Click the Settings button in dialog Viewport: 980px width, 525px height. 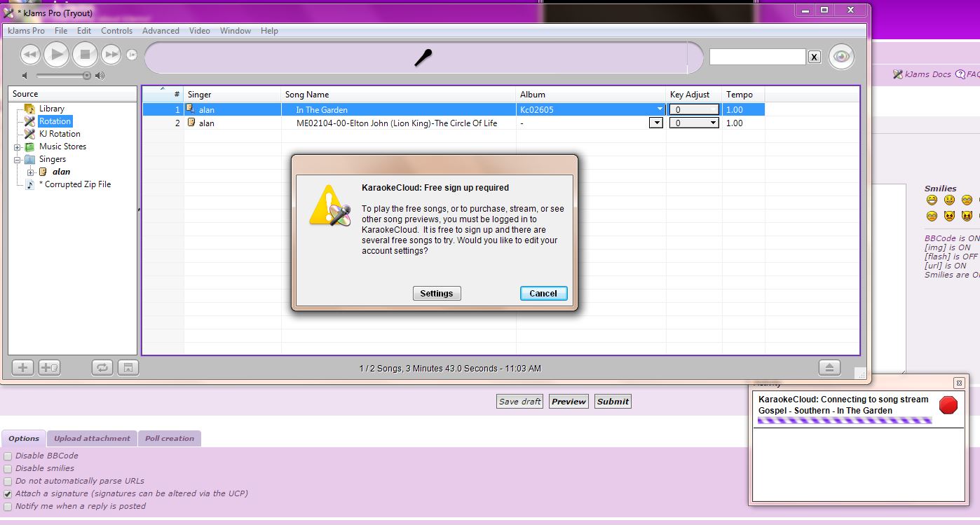click(x=436, y=294)
